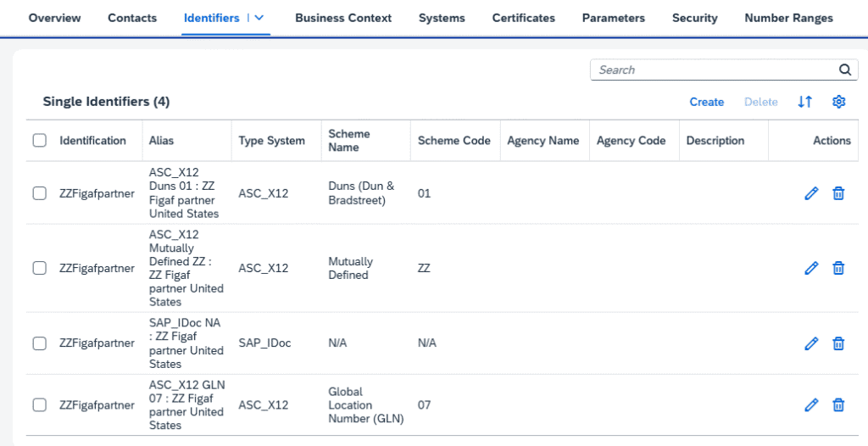Click the Create button
The image size is (868, 446).
pyautogui.click(x=706, y=102)
